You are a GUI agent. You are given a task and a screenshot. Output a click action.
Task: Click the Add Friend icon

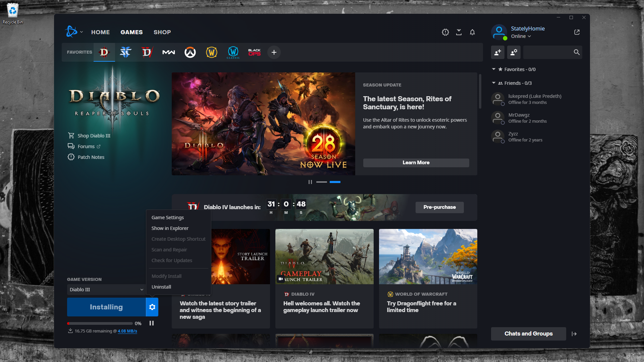(x=498, y=52)
